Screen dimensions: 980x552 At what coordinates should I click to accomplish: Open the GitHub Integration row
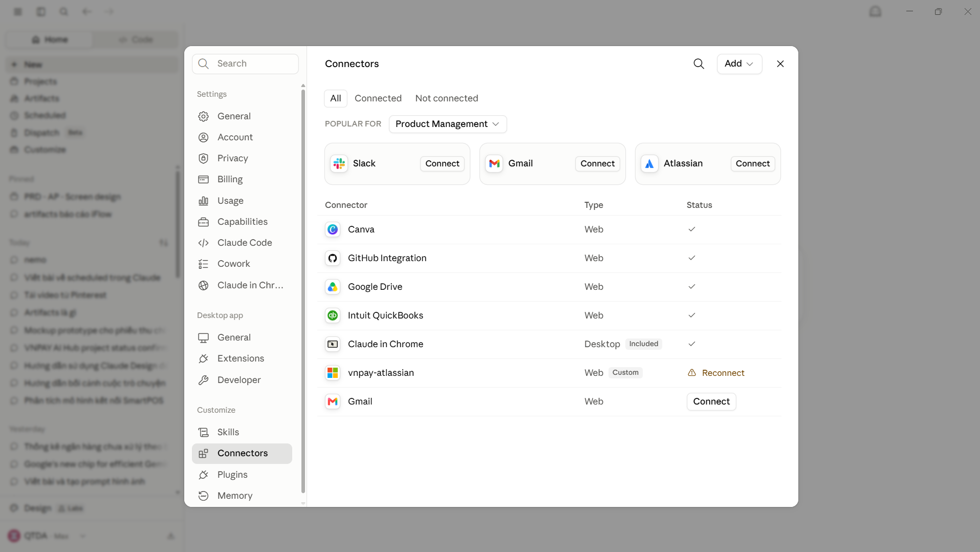pyautogui.click(x=550, y=258)
